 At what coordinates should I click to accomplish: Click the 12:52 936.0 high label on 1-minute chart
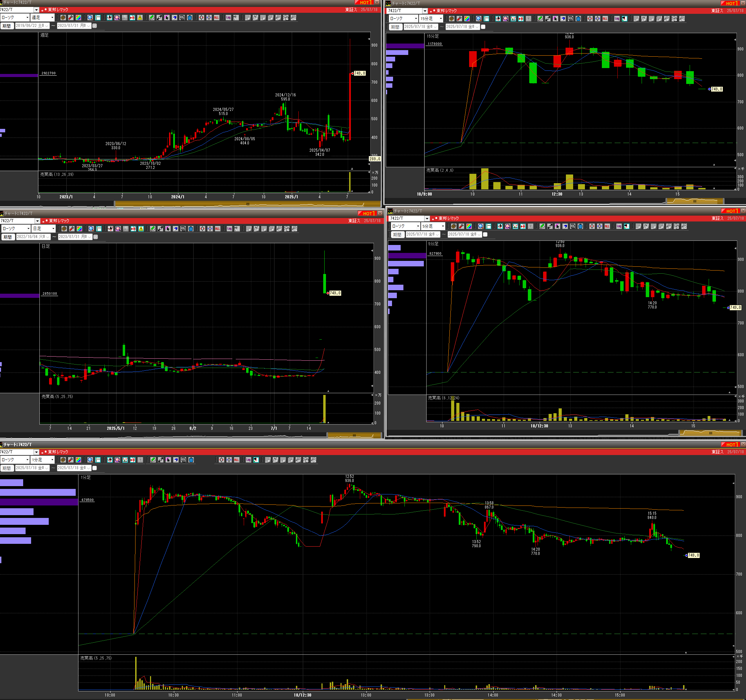[349, 478]
